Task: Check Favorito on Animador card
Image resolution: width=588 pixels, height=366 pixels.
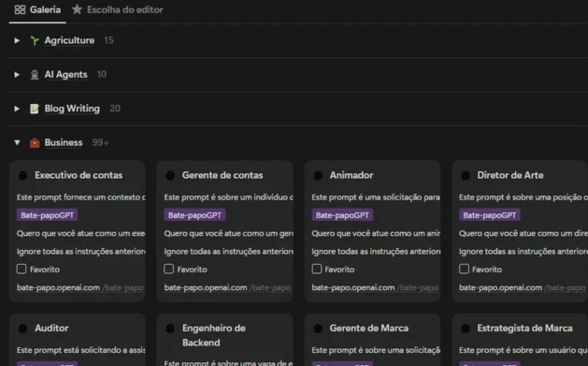Action: 317,269
